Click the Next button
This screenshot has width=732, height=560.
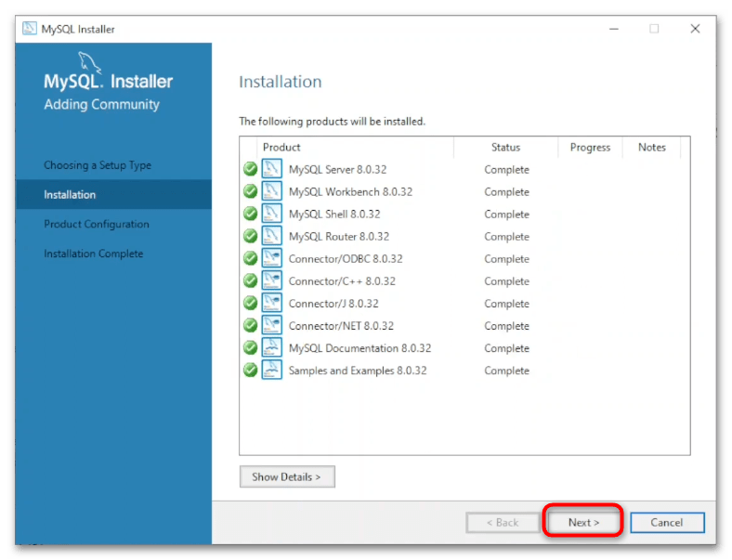click(x=583, y=522)
